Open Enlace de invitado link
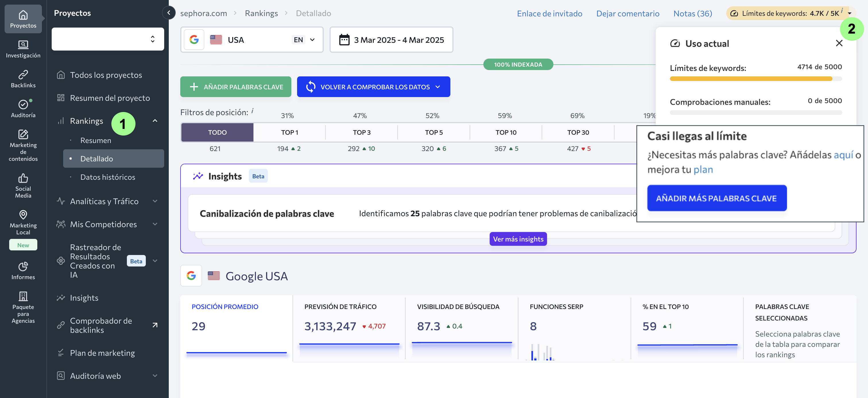 tap(549, 13)
